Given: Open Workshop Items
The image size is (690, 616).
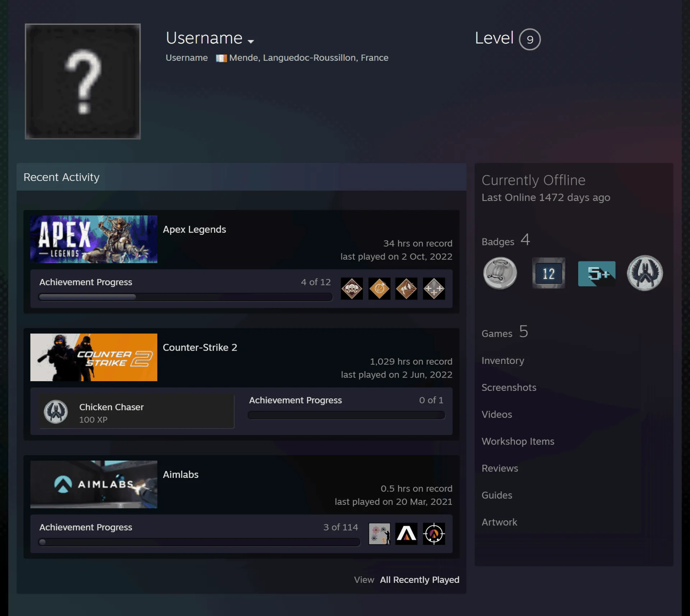Looking at the screenshot, I should coord(518,441).
